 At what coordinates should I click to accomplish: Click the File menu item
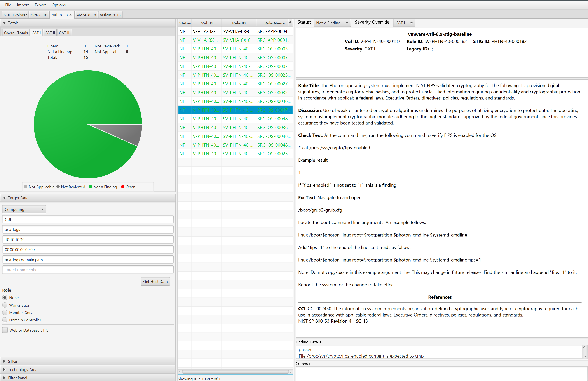point(8,5)
